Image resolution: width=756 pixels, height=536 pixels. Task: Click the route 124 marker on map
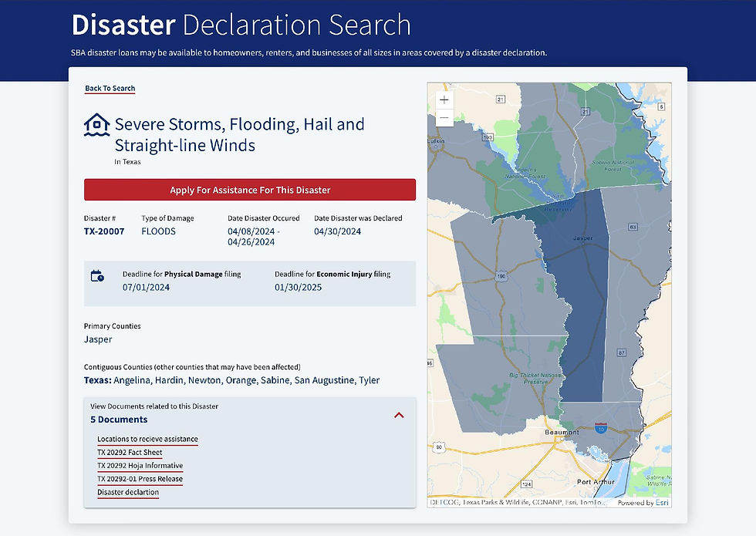pyautogui.click(x=526, y=484)
